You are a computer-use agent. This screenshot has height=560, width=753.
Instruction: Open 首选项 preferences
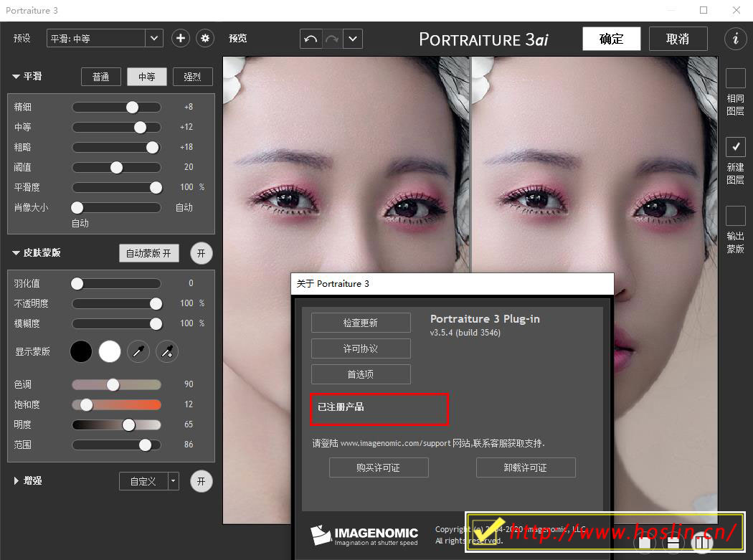[x=361, y=374]
